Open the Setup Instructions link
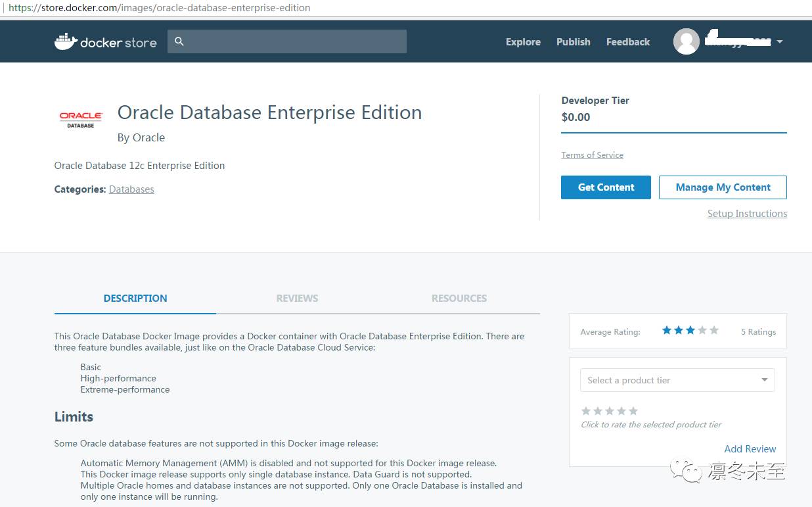The width and height of the screenshot is (812, 507). (747, 213)
